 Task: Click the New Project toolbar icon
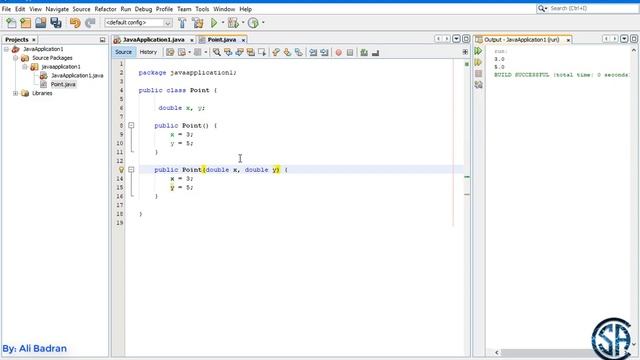tap(26, 23)
